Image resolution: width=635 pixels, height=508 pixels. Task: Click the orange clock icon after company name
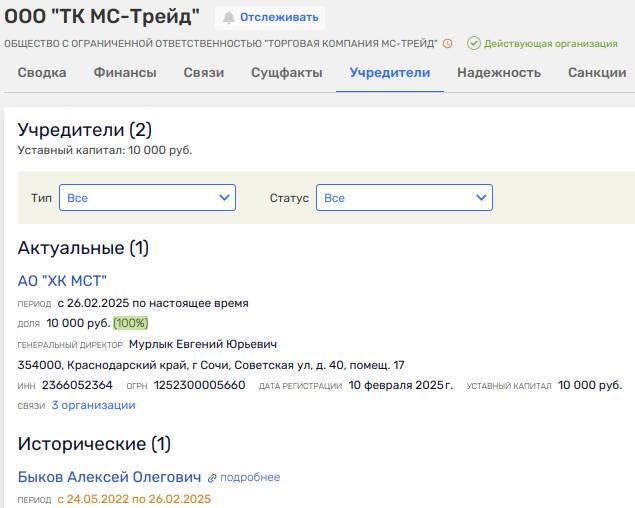click(447, 43)
